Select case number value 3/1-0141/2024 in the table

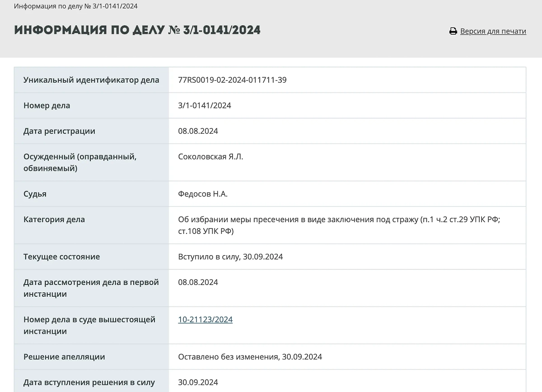click(x=205, y=105)
